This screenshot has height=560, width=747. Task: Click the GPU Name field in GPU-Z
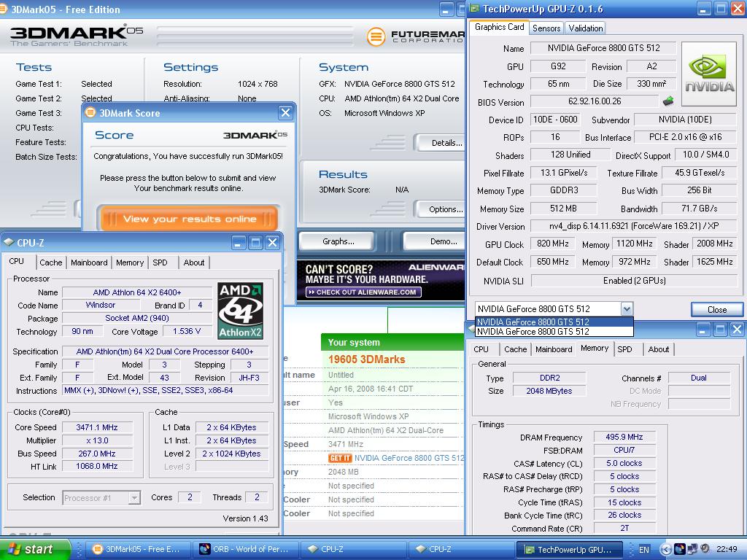603,48
